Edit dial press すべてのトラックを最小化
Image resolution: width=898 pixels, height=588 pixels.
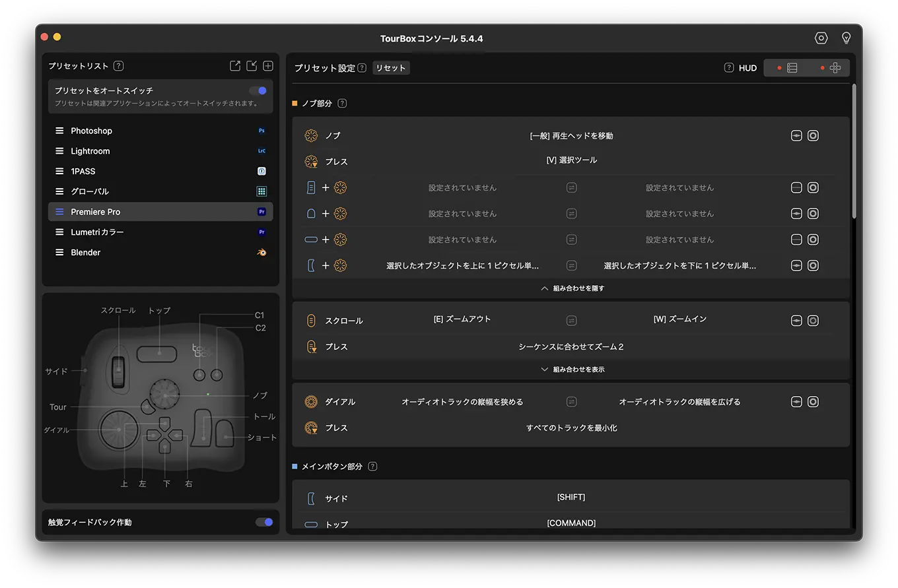coord(572,428)
